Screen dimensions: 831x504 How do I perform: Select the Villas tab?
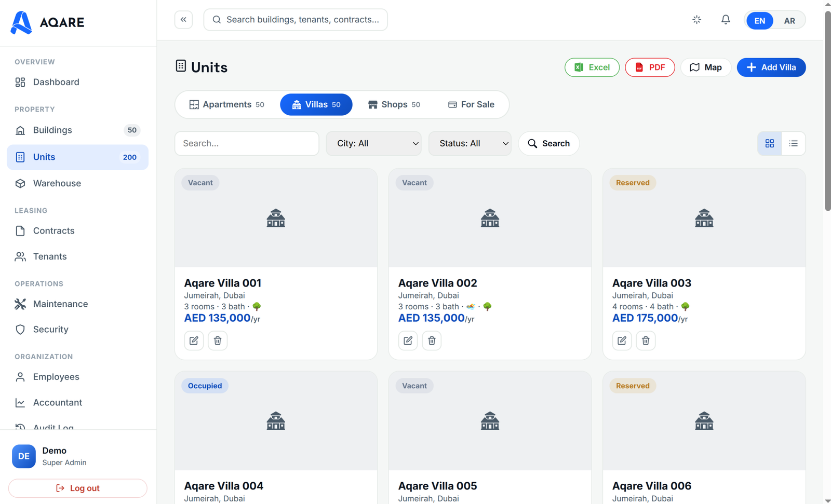(x=316, y=104)
